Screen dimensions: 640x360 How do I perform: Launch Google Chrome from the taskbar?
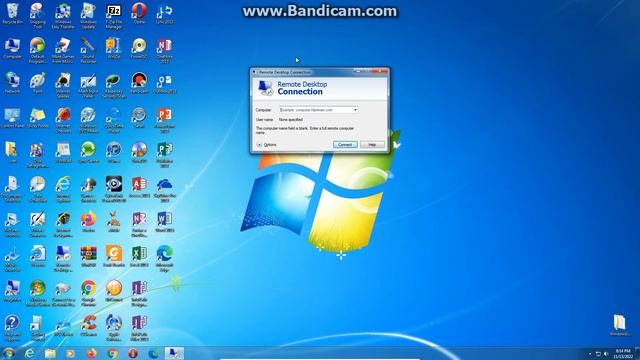click(x=112, y=353)
